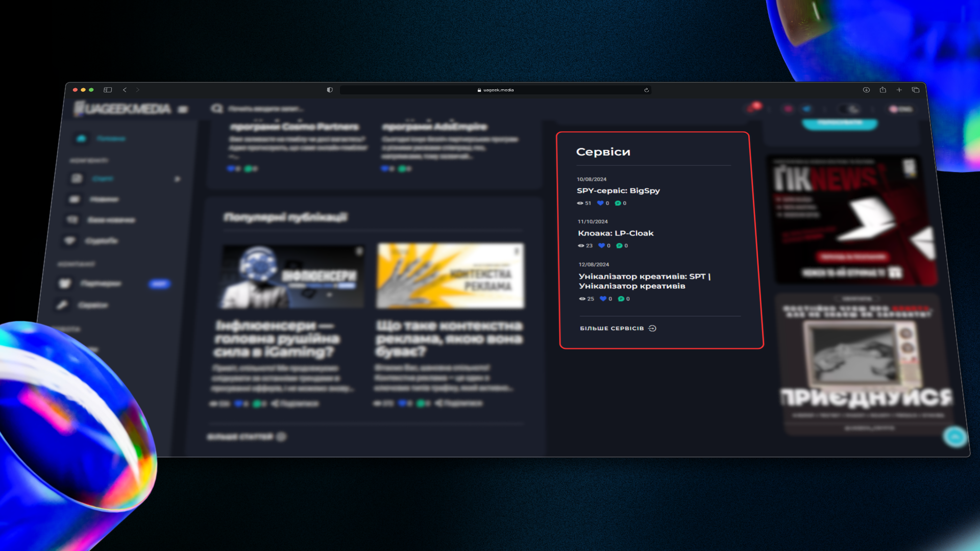Follow the БІЛЬШЕ СЕРВІСІВ link
Screen dimensions: 980x551
pos(612,329)
